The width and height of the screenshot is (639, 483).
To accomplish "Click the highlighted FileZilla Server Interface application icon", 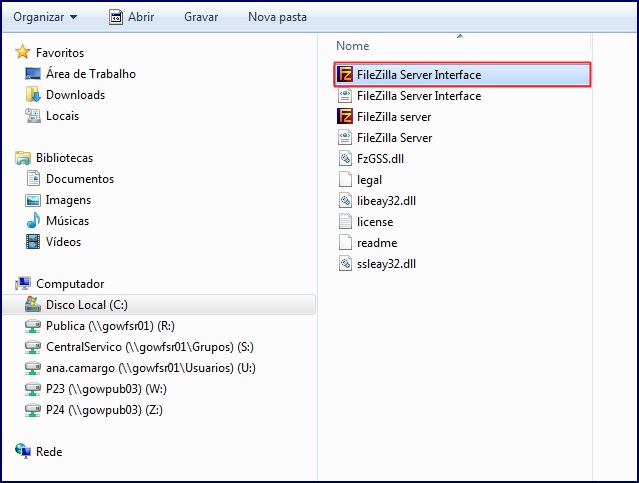I will [x=345, y=75].
